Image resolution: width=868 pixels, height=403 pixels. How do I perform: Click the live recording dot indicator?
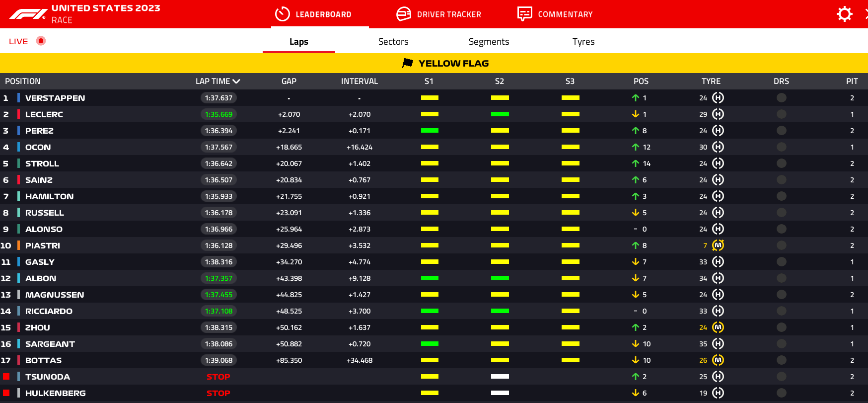(41, 41)
